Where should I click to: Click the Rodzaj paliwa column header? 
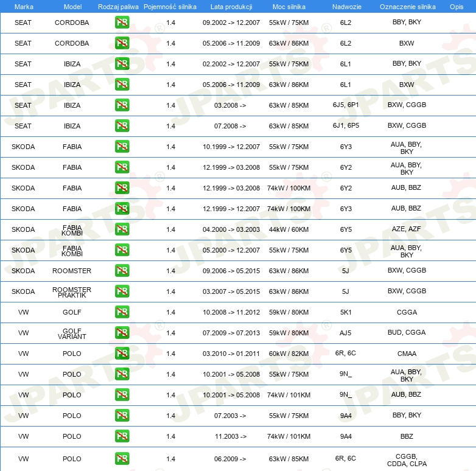point(118,7)
